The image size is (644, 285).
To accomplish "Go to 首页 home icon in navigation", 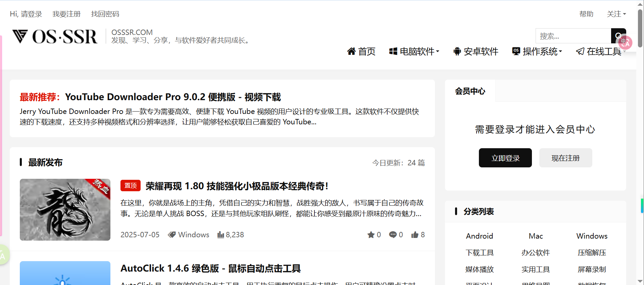I will click(351, 51).
